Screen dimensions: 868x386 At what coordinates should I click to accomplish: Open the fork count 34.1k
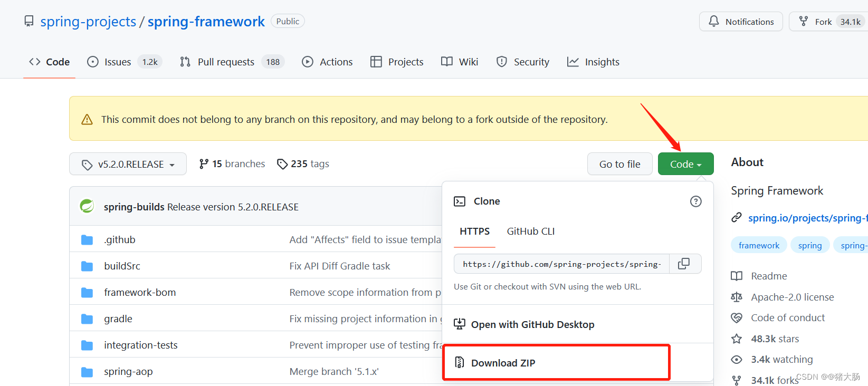(x=851, y=22)
